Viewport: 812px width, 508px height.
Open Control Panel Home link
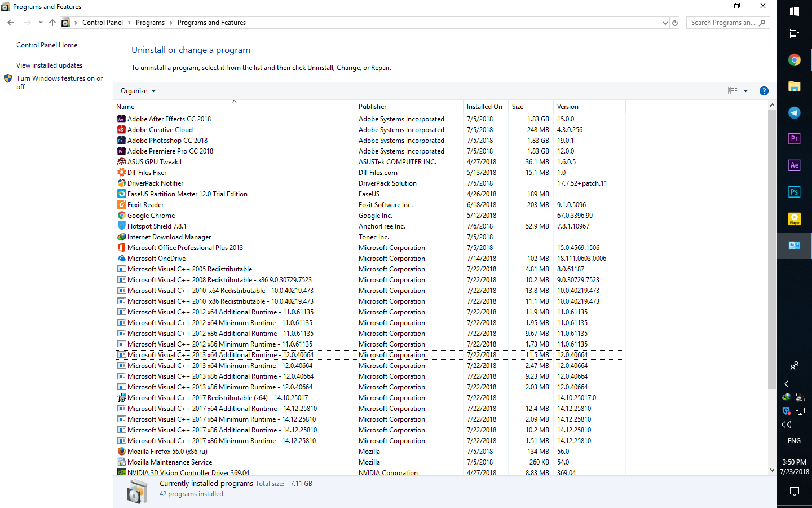[x=47, y=45]
